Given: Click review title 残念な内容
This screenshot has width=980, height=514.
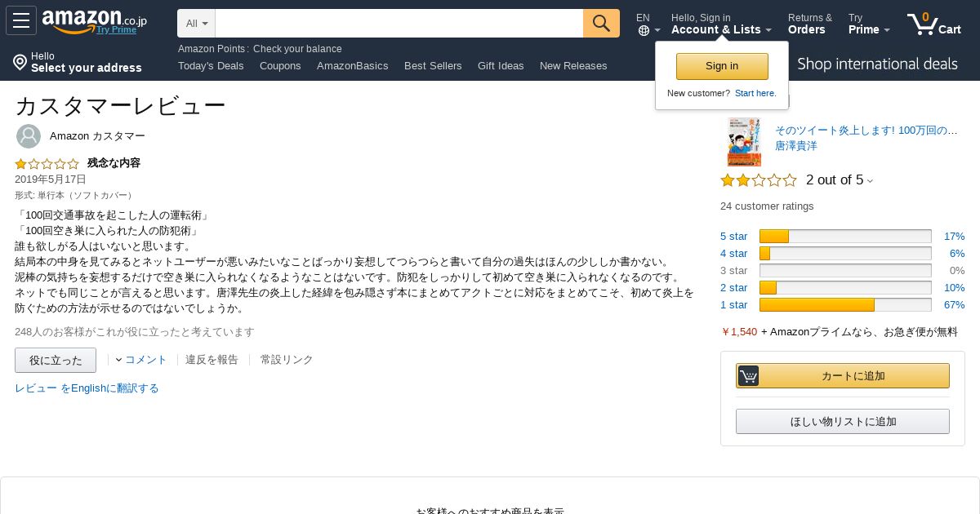Looking at the screenshot, I should [114, 163].
